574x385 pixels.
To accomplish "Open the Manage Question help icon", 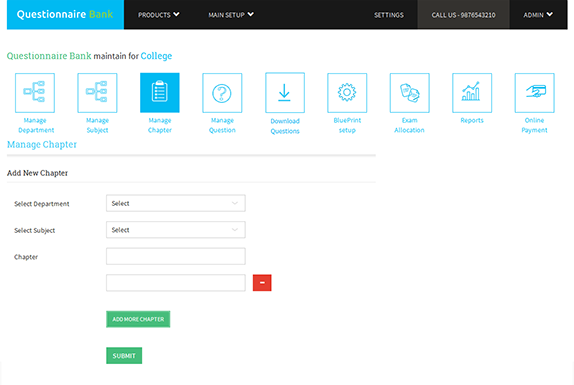I will tap(222, 93).
